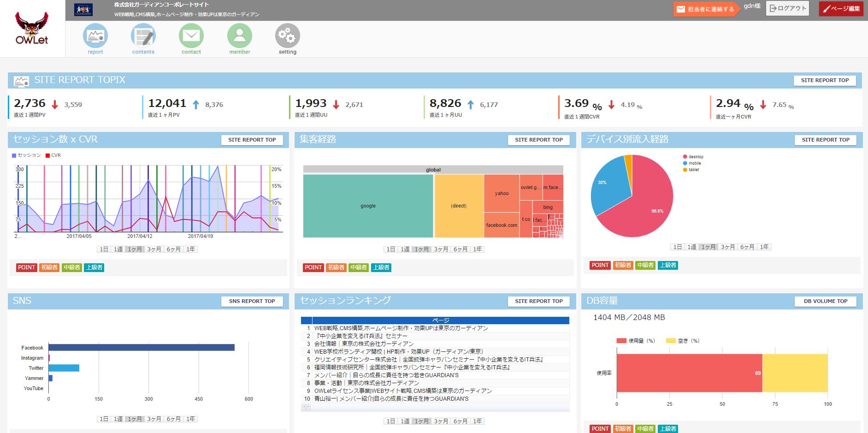The width and height of the screenshot is (868, 433).
Task: Open the member profile icon
Action: tap(240, 36)
